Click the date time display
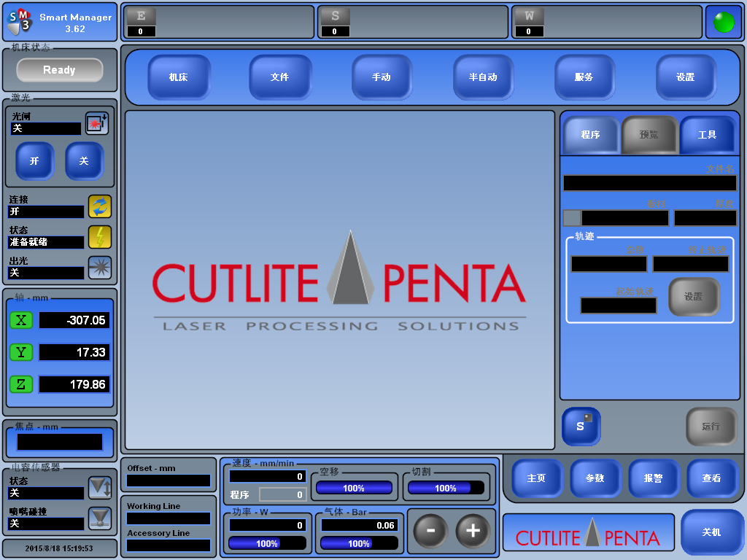747x560 pixels. (60, 548)
